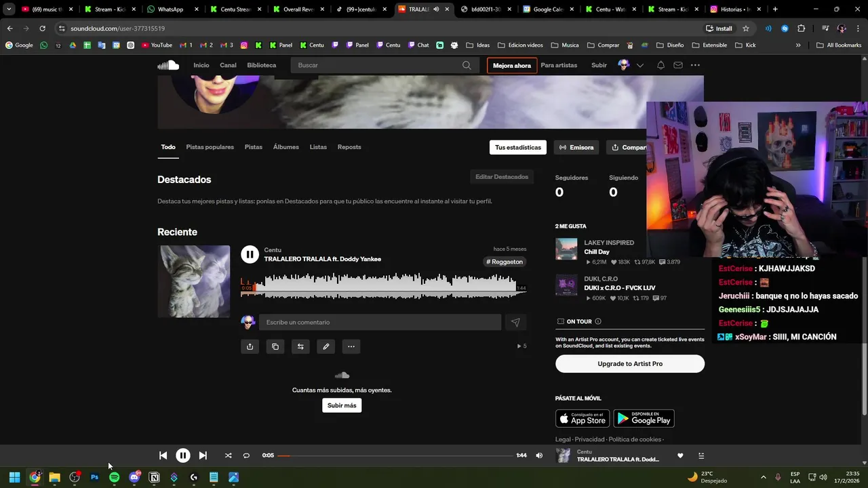This screenshot has height=488, width=868.
Task: Select the Todo tab
Action: point(168,147)
